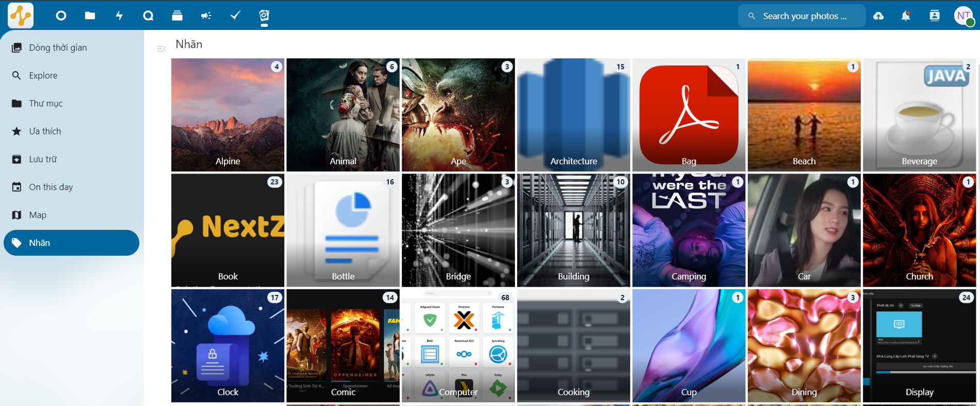980x406 pixels.
Task: Open the NT user avatar menu
Action: [963, 16]
